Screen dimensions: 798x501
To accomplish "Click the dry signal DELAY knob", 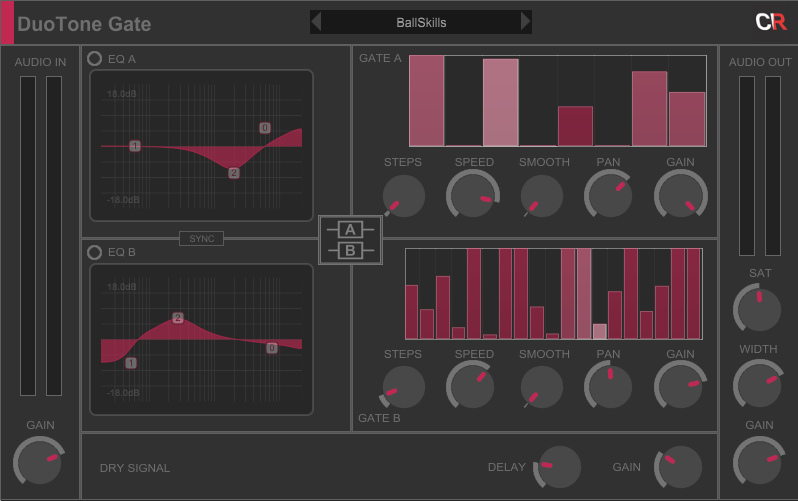I will pos(559,467).
